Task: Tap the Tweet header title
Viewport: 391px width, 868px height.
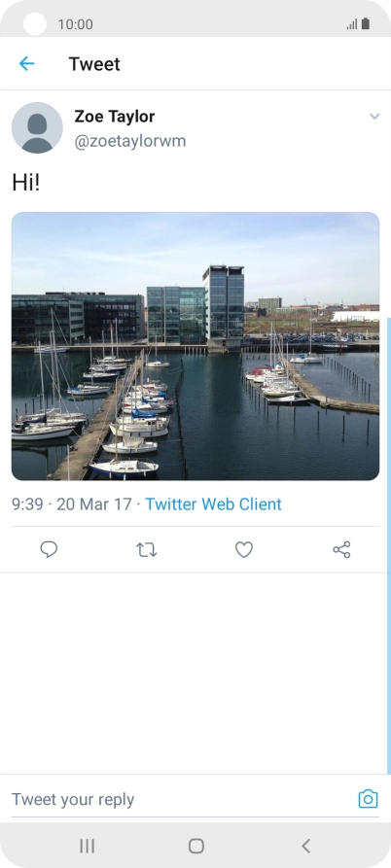Action: click(94, 64)
